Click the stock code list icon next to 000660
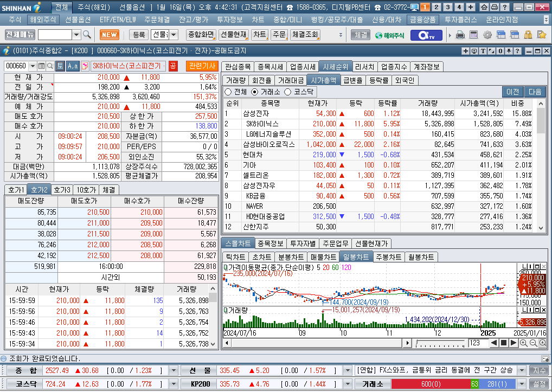The width and height of the screenshot is (552, 392). pos(42,66)
